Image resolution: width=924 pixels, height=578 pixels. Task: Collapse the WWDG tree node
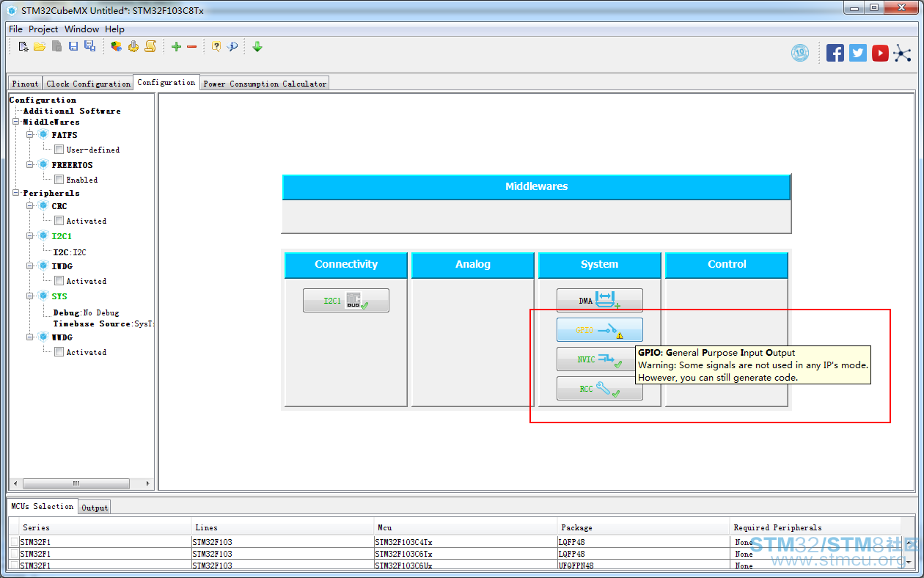point(31,337)
